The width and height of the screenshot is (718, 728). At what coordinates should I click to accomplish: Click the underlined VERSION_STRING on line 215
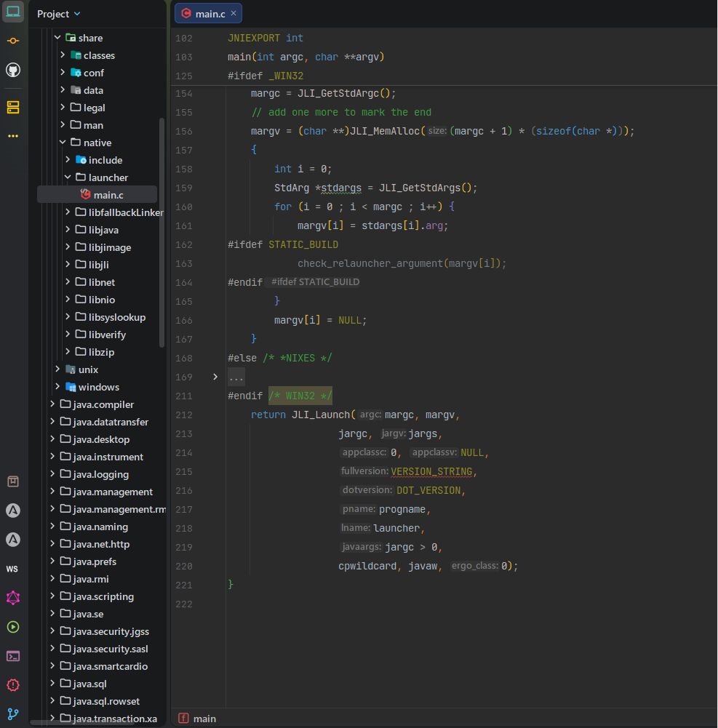431,472
